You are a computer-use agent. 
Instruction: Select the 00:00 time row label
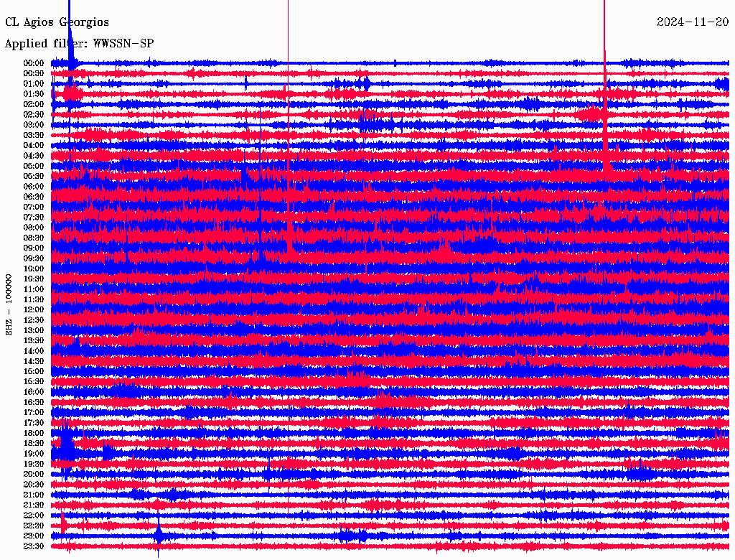(x=34, y=63)
